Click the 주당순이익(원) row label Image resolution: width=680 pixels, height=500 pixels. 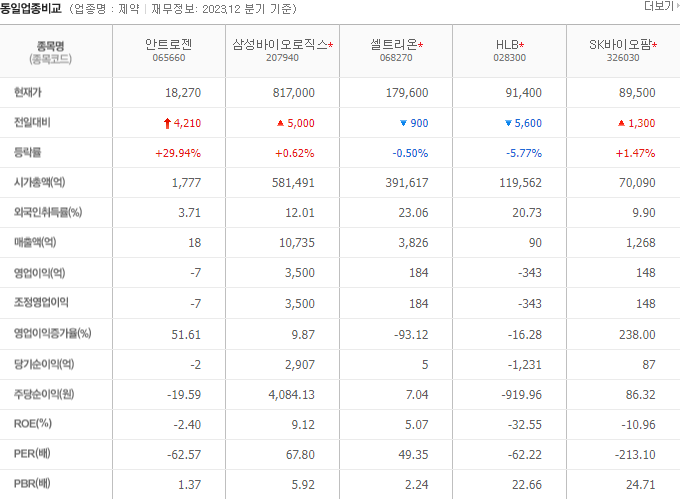44,394
